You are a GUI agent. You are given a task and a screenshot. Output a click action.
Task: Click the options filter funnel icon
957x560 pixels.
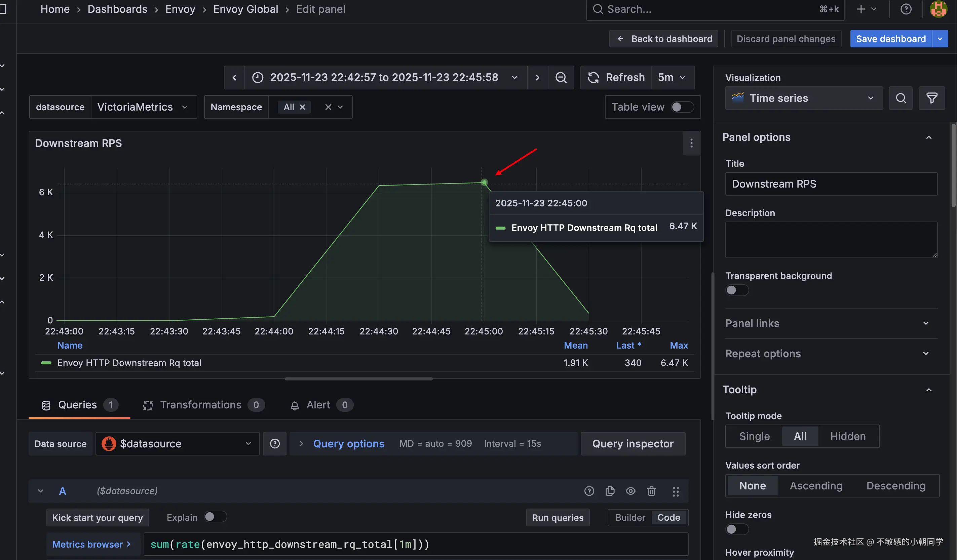coord(931,98)
